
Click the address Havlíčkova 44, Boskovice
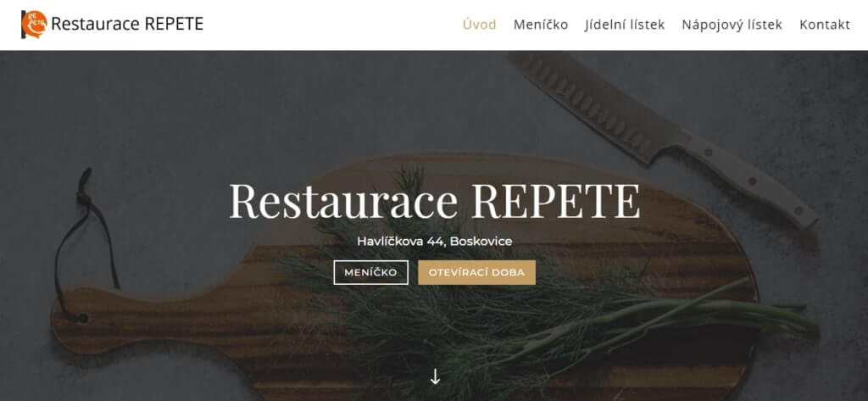click(x=435, y=242)
